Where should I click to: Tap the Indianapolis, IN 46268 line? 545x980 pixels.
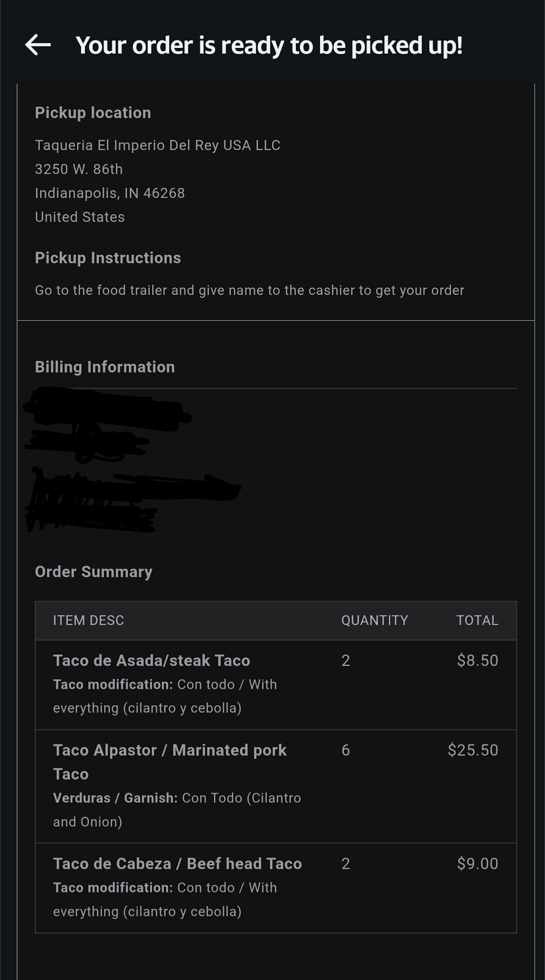coord(110,193)
